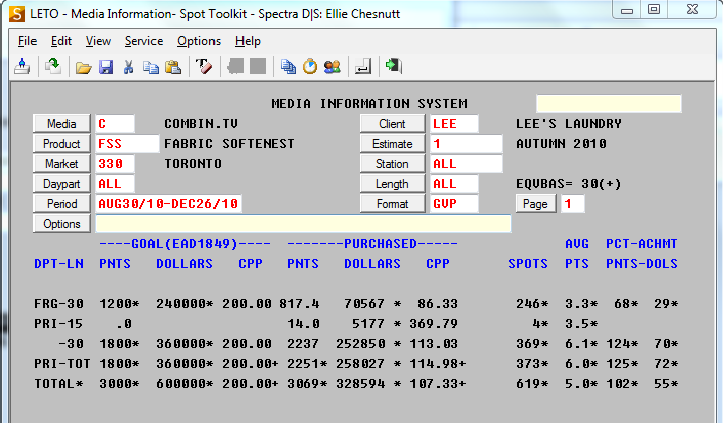The image size is (723, 423).
Task: Click the refresh screen icon with green arrow
Action: coord(53,67)
